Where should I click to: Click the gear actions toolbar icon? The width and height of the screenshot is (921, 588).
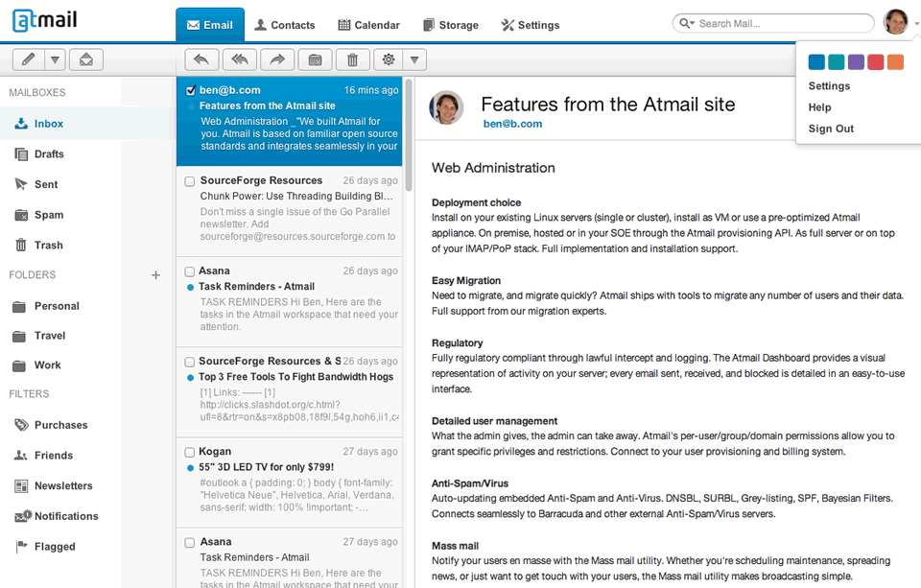(x=389, y=59)
